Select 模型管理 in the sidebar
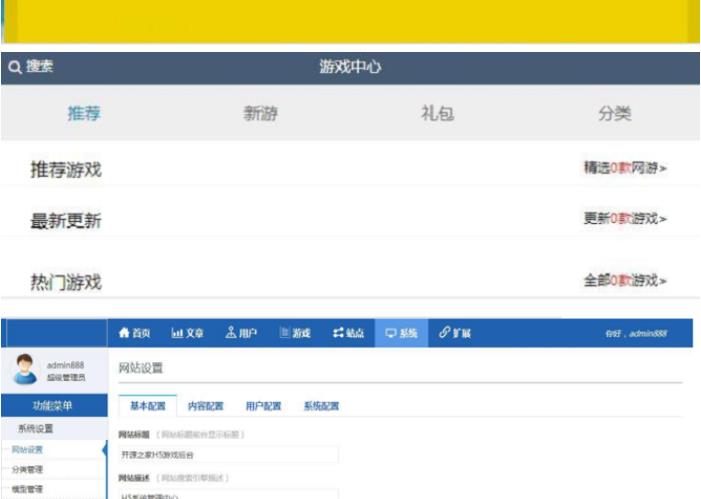Screen dimensions: 701x499 coord(27,489)
